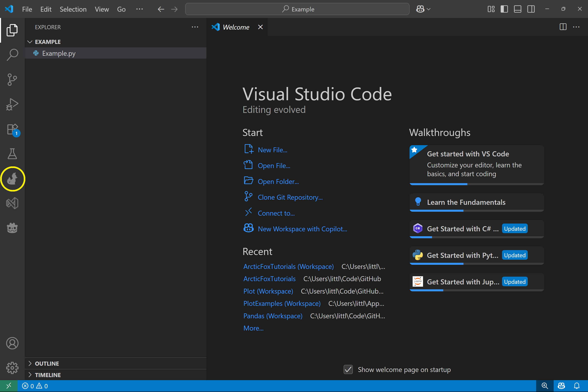Open the hidden menus ellipsis in menu bar

tap(139, 9)
